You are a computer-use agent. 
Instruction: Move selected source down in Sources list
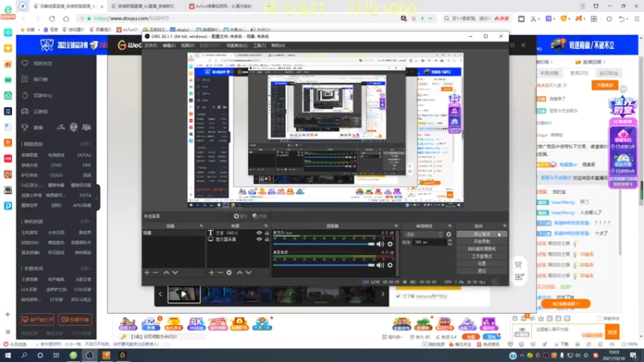[x=249, y=273]
